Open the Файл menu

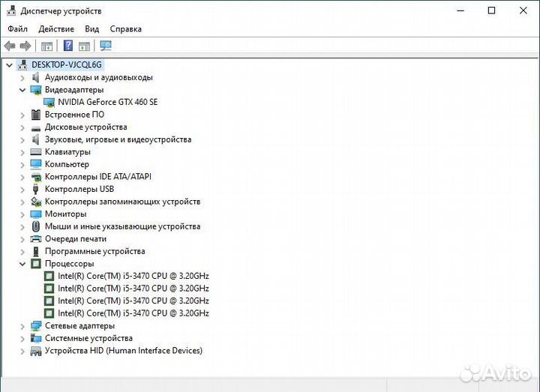pyautogui.click(x=17, y=29)
